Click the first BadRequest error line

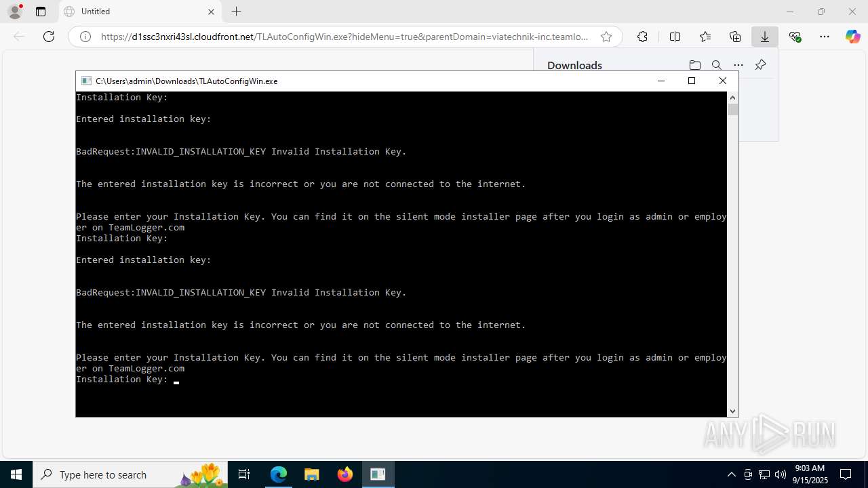pyautogui.click(x=241, y=152)
